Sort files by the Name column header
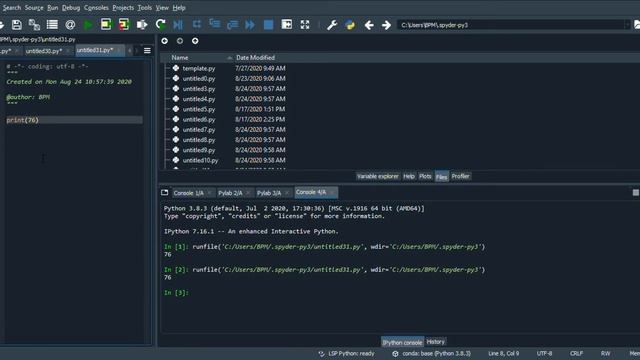 [180, 58]
